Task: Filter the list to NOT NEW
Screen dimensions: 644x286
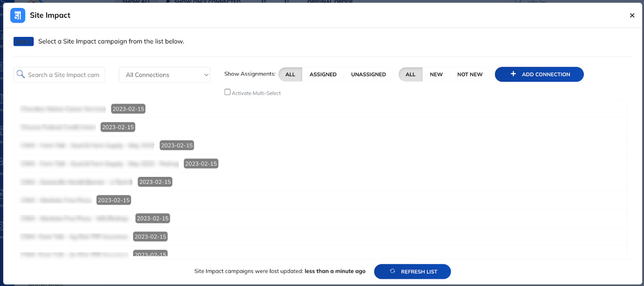Action: click(x=470, y=74)
